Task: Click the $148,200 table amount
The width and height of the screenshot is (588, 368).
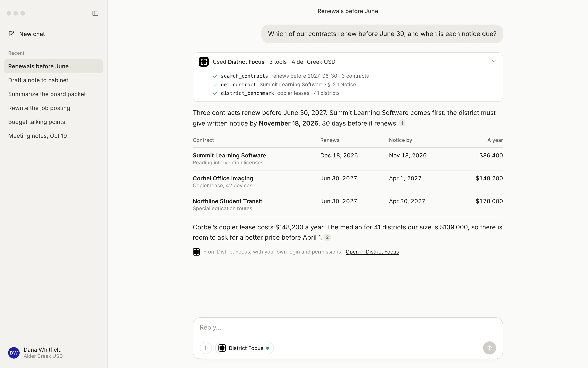Action: point(489,178)
